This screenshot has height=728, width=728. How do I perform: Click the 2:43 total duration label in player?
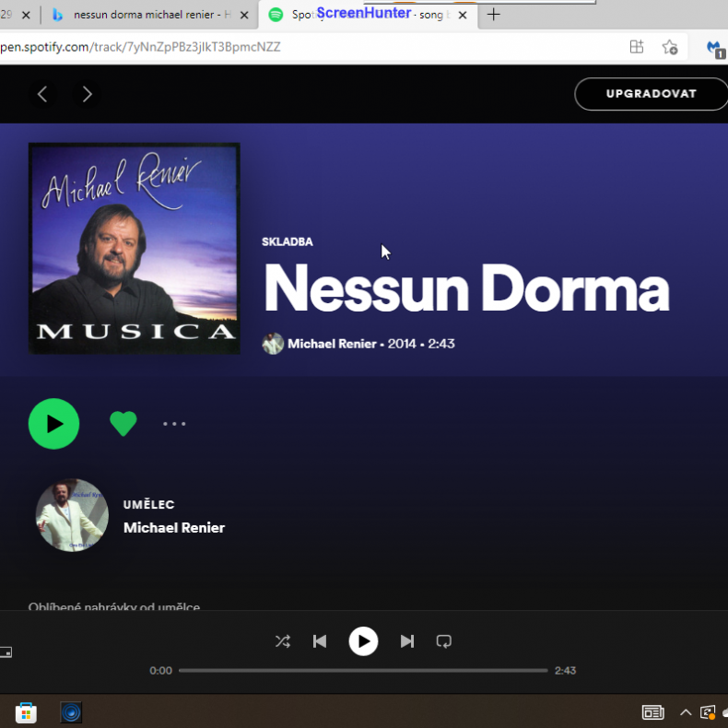point(565,671)
